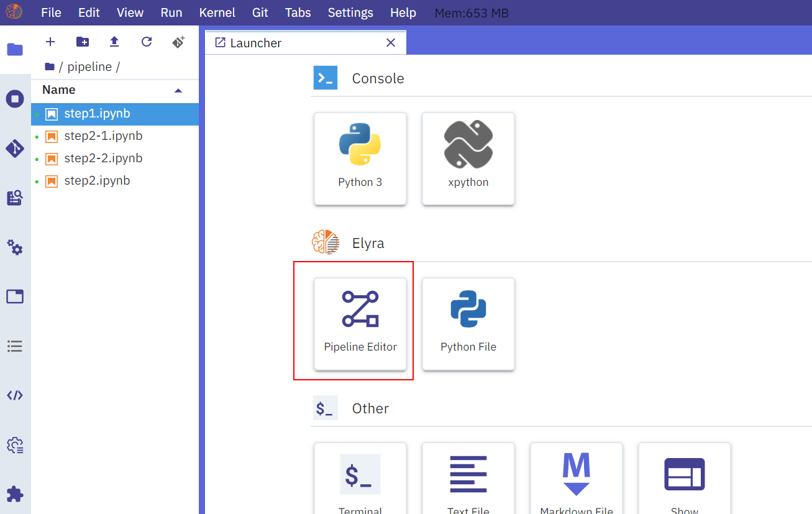This screenshot has height=514, width=812.
Task: Open Running Terminals and Kernels panel
Action: (15, 99)
